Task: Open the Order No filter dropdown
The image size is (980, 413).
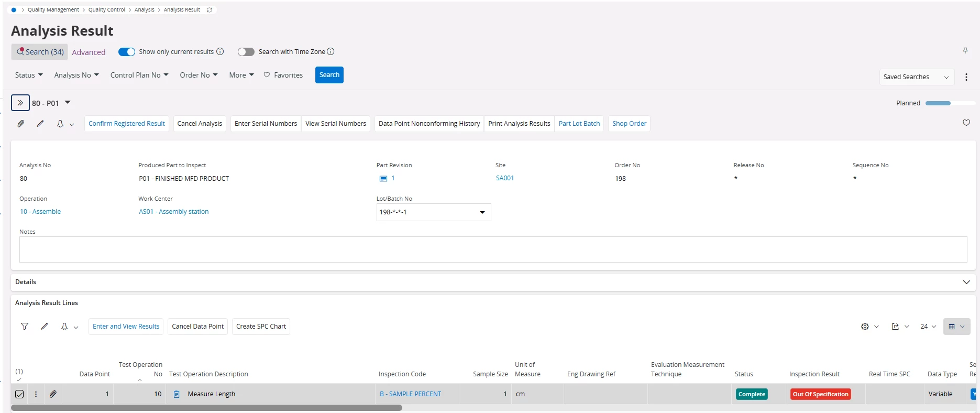Action: click(x=199, y=75)
